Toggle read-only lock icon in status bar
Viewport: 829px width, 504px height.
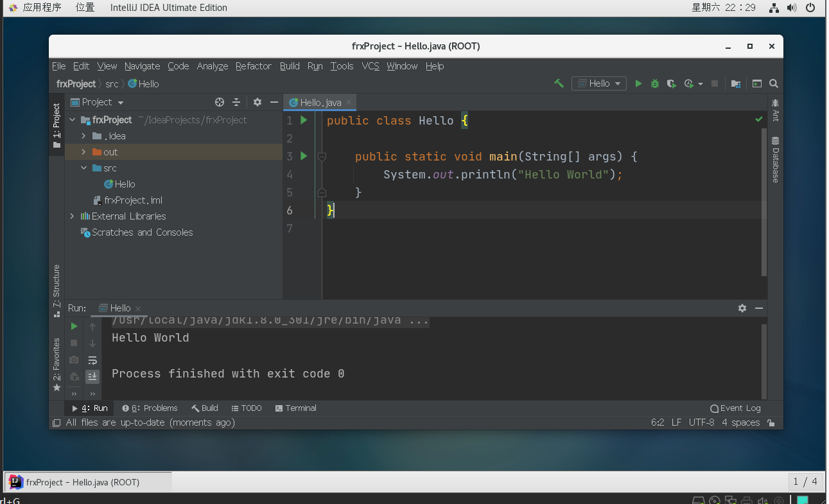pos(771,423)
